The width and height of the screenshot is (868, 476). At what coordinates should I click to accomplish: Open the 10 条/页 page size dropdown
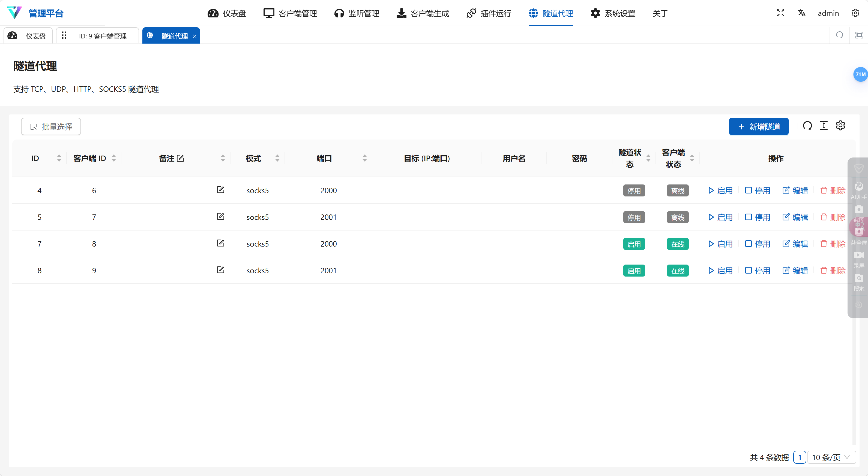point(831,457)
